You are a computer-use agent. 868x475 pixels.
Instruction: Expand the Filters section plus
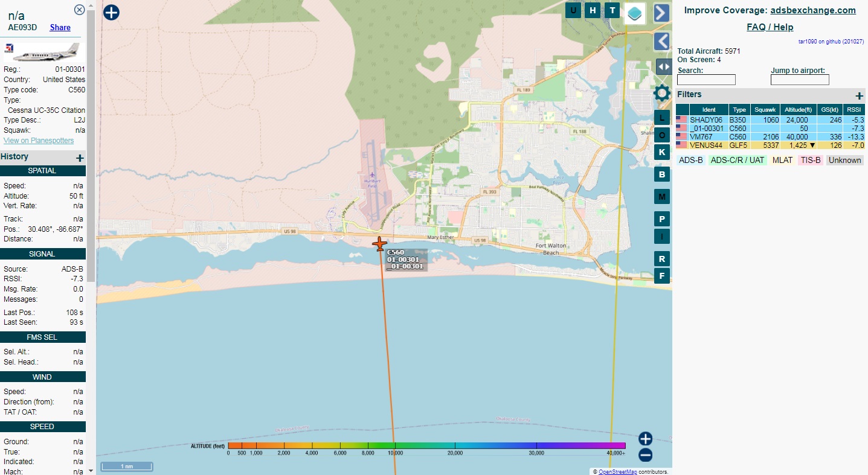point(860,95)
